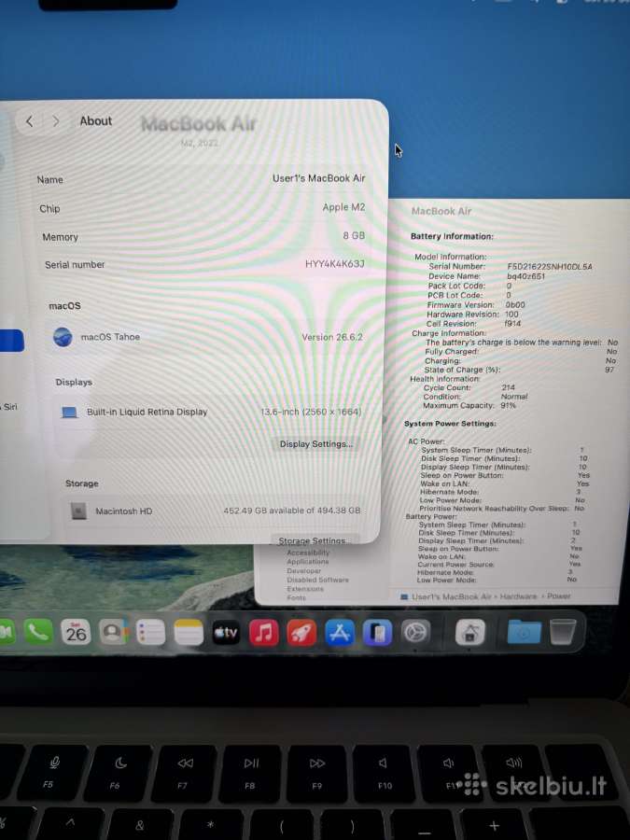The image size is (630, 840).
Task: Click the Built-in Liquid Retina Display icon
Action: [69, 412]
